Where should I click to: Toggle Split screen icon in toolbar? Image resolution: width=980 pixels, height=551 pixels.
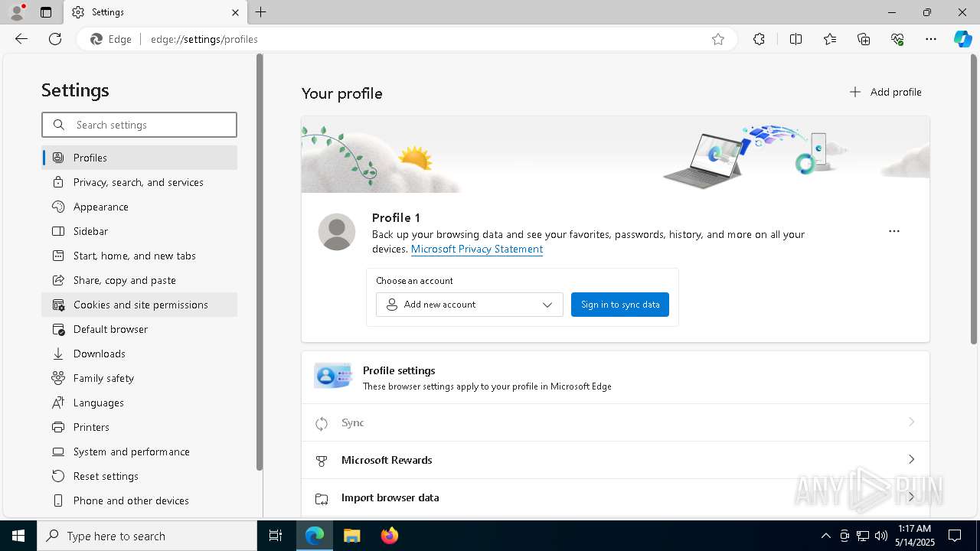click(x=795, y=39)
